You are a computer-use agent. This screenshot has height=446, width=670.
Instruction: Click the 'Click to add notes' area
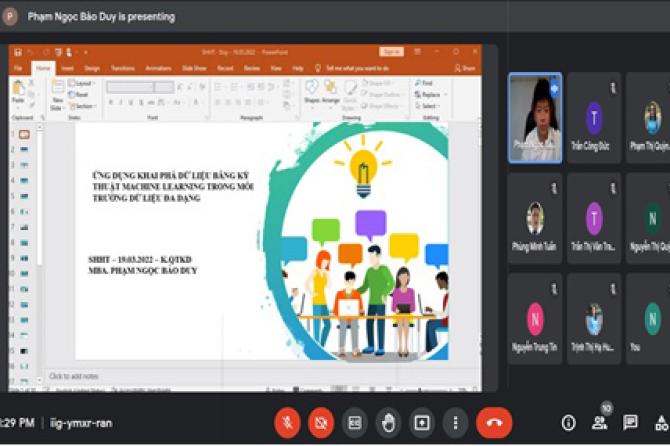tap(75, 376)
